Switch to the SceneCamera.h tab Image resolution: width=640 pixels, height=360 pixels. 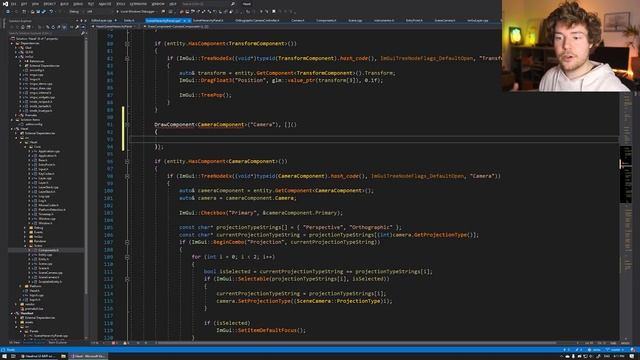point(444,20)
